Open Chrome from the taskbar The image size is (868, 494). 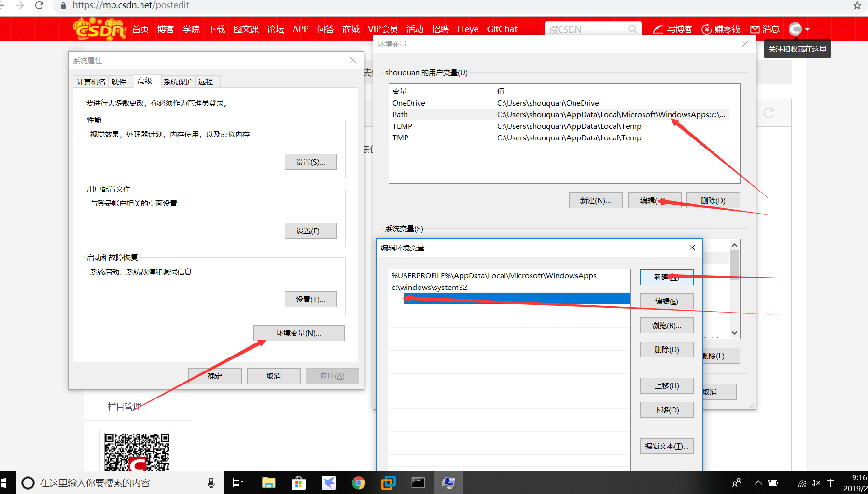pyautogui.click(x=359, y=482)
